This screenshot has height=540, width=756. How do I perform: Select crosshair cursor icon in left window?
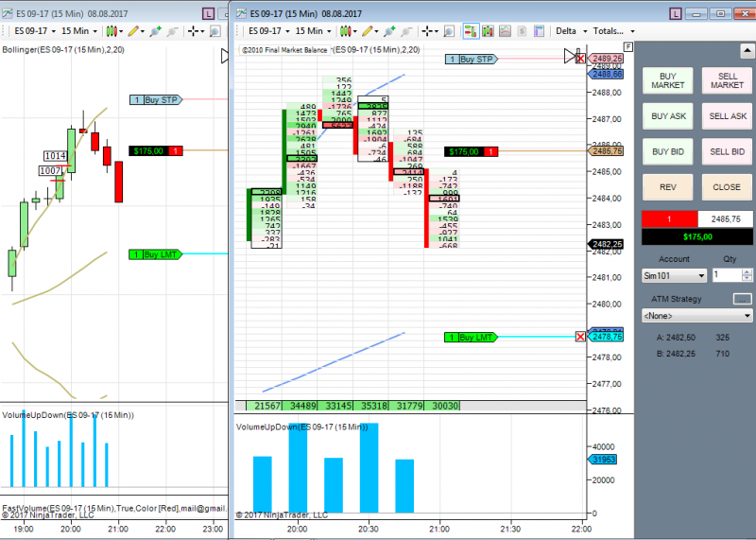point(193,31)
